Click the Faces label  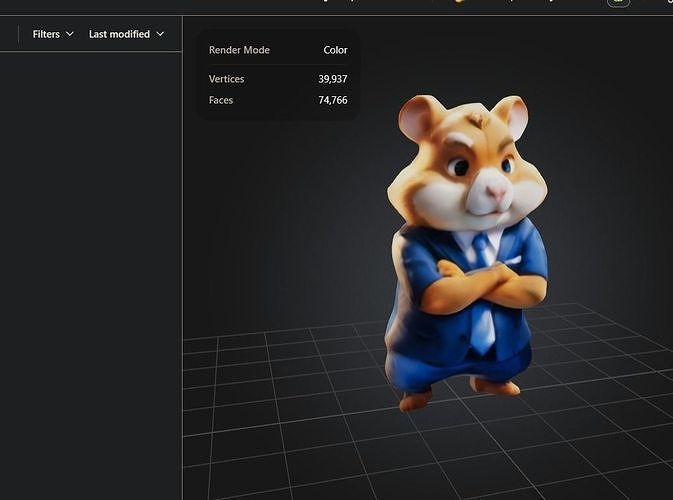click(221, 100)
